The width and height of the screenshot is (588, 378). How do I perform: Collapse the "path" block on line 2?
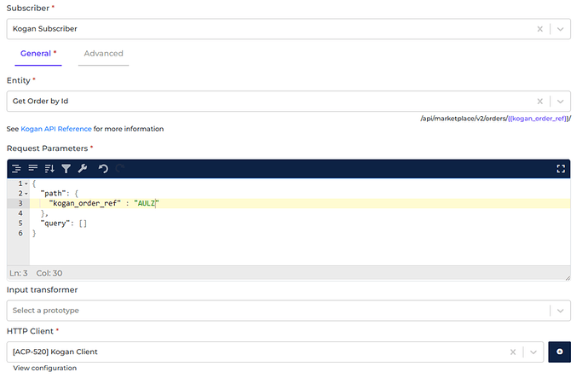point(26,194)
